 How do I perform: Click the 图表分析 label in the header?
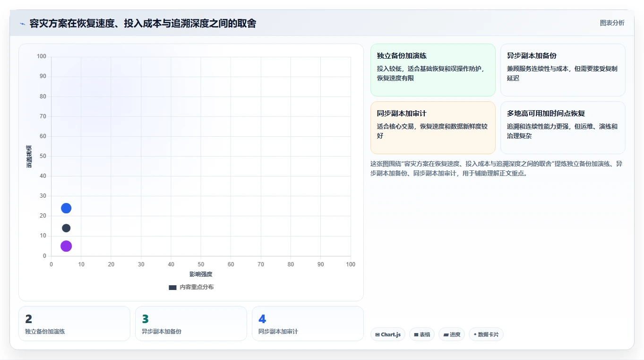point(612,23)
